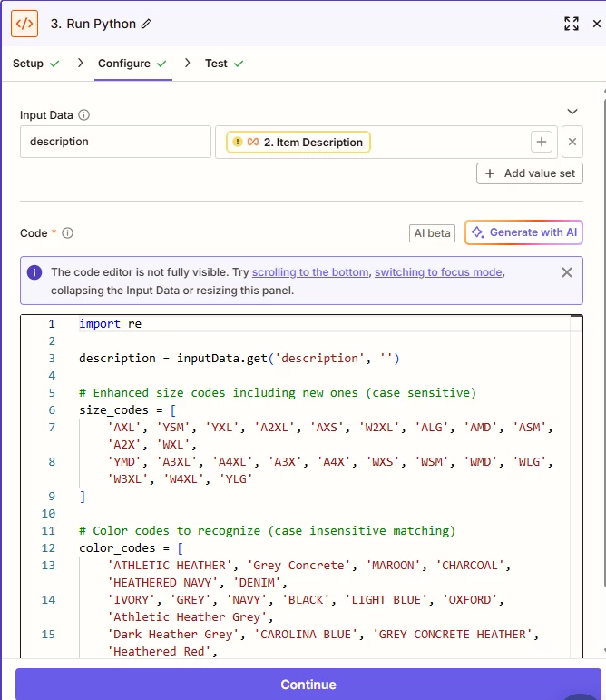Click Add value set button
This screenshot has width=606, height=700.
pyautogui.click(x=529, y=173)
